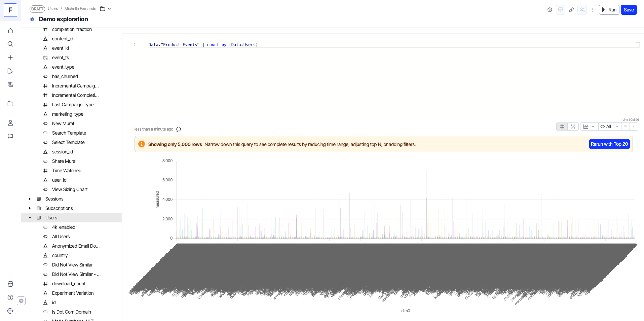Expand the Sessions table

30,199
